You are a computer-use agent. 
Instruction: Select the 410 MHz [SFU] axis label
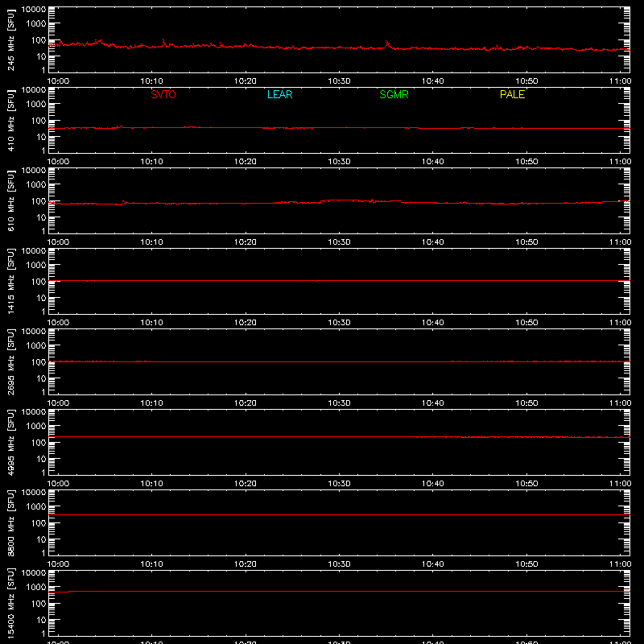(x=11, y=120)
